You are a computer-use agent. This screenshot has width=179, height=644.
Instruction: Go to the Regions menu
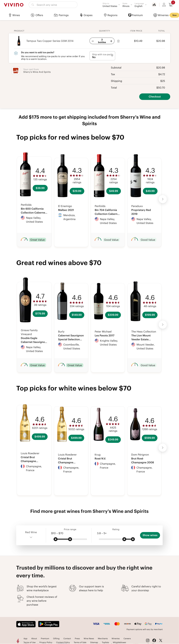[110, 15]
